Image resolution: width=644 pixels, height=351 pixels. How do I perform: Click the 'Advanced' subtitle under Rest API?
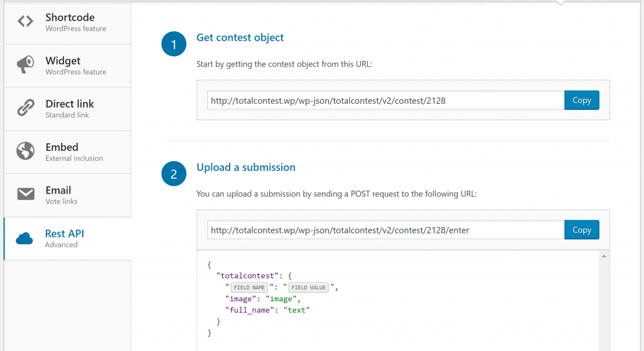click(61, 245)
